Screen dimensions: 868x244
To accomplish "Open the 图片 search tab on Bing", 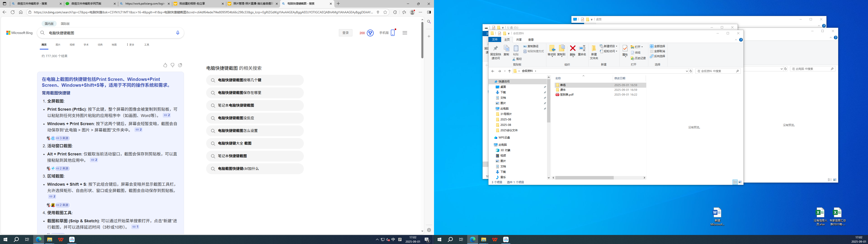I will [58, 45].
